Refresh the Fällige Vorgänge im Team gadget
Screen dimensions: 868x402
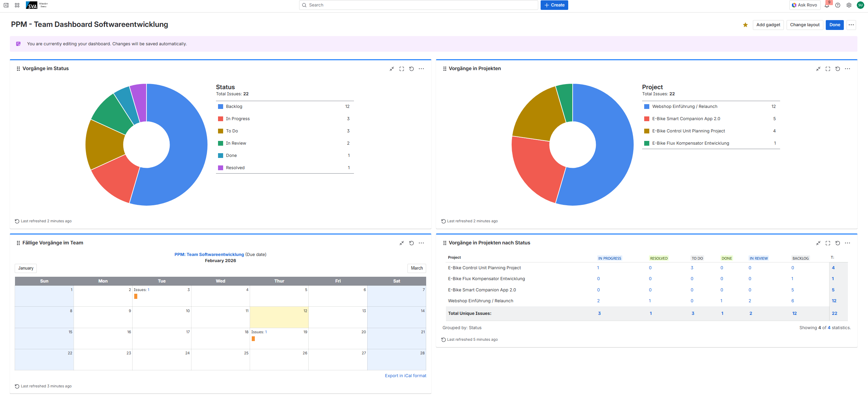point(412,243)
